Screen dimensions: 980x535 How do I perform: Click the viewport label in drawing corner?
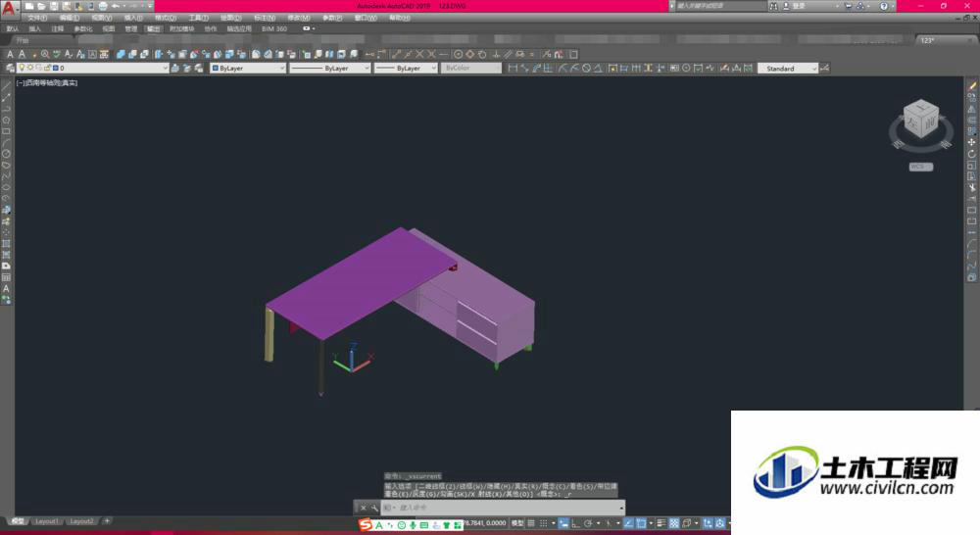[x=47, y=82]
